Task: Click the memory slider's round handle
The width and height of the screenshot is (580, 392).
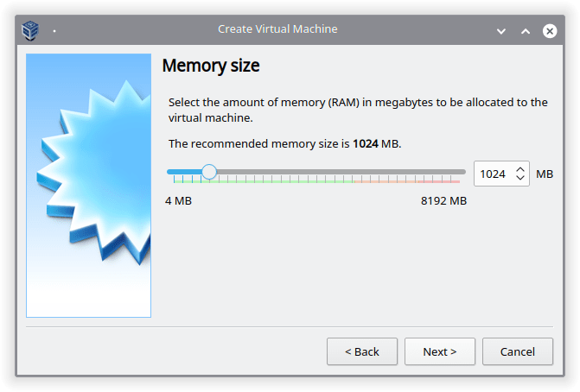Action: (209, 172)
